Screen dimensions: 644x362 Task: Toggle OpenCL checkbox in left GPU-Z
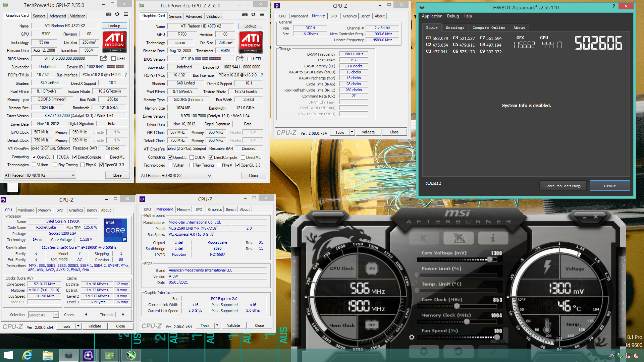click(x=34, y=157)
